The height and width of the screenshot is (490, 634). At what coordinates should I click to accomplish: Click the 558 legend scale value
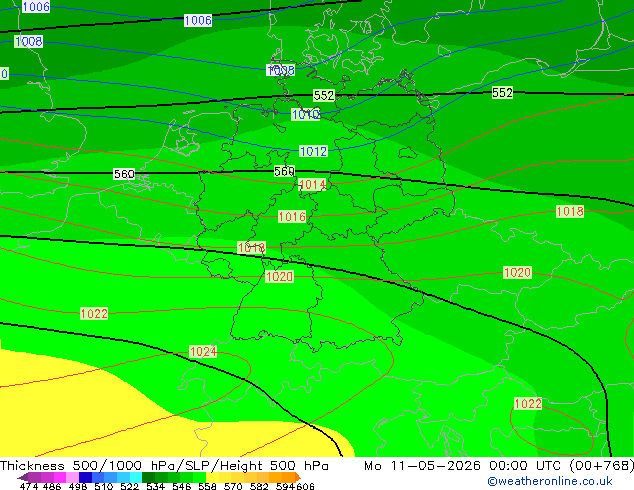(x=207, y=486)
